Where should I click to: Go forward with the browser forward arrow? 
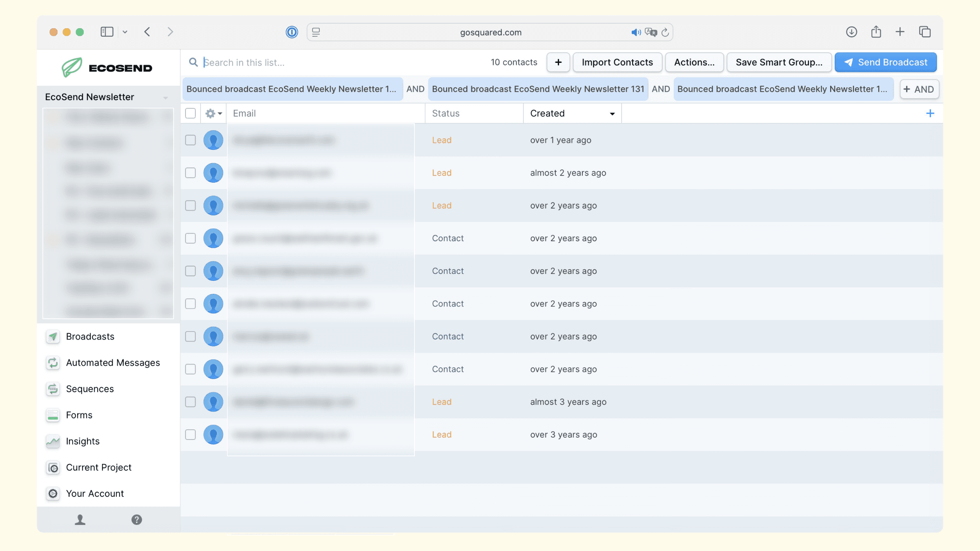click(170, 32)
